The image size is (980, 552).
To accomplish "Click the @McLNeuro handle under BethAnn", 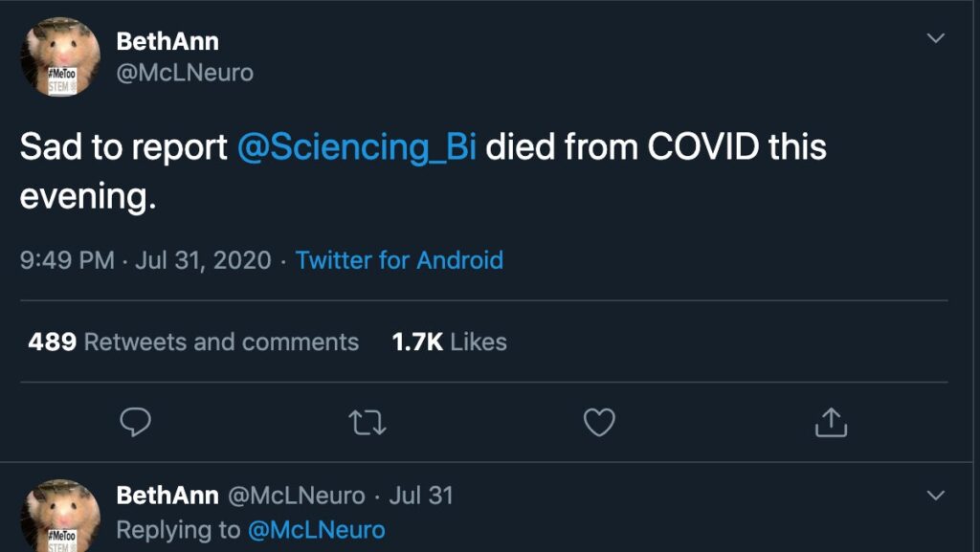I will [185, 73].
